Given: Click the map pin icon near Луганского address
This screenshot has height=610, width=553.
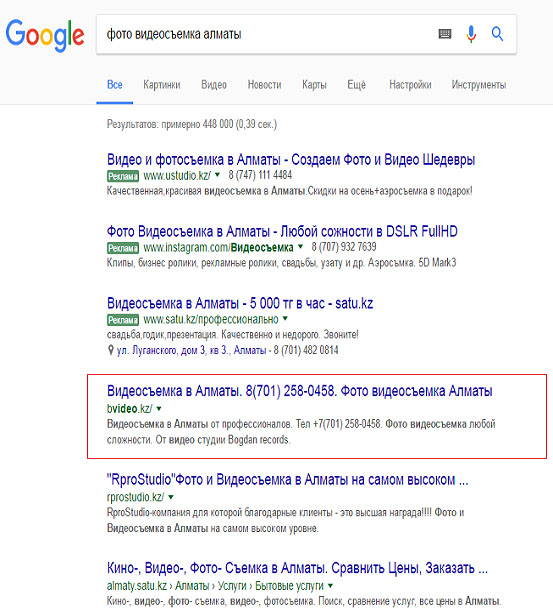Looking at the screenshot, I should point(111,351).
